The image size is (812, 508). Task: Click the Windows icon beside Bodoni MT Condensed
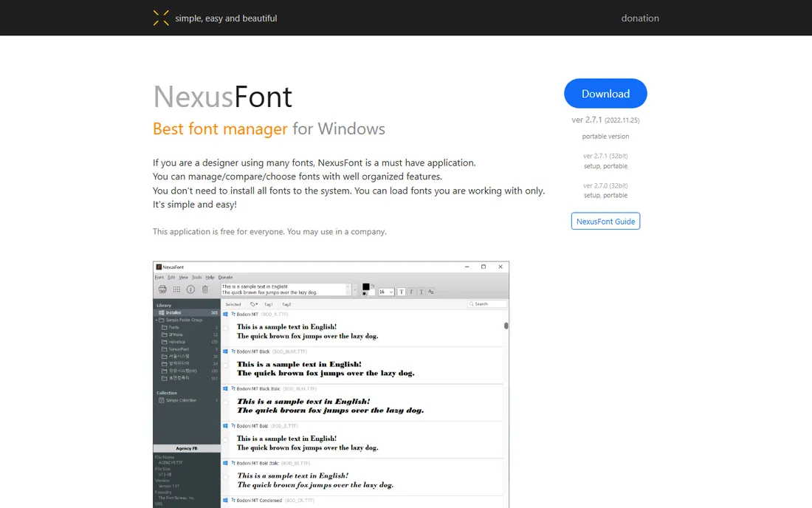pos(225,501)
